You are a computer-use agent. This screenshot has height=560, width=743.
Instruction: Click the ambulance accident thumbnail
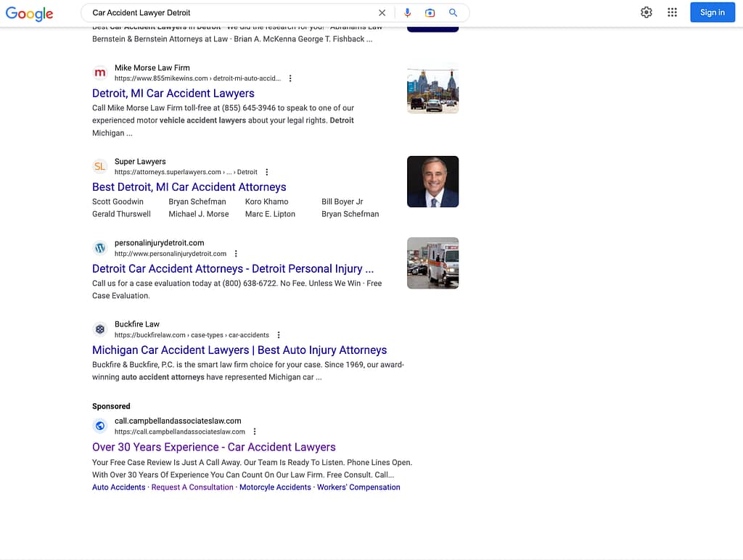(432, 263)
